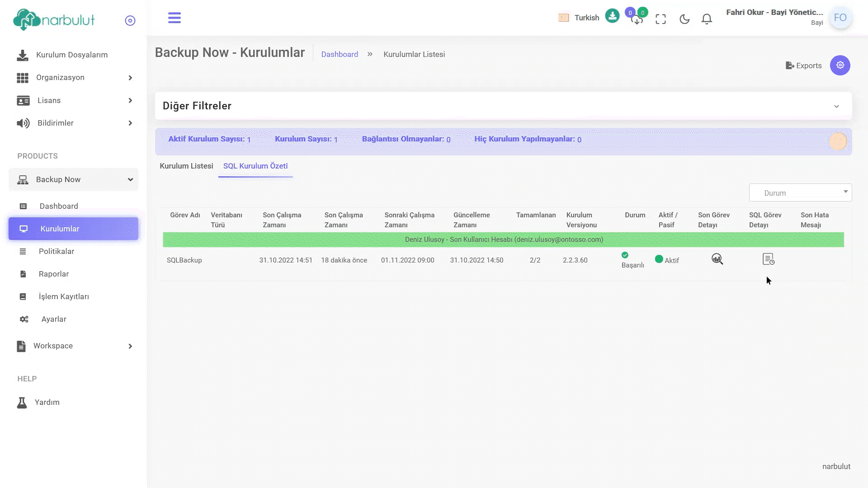The height and width of the screenshot is (488, 868).
Task: Click the Aktif / Pasif column header
Action: click(668, 220)
